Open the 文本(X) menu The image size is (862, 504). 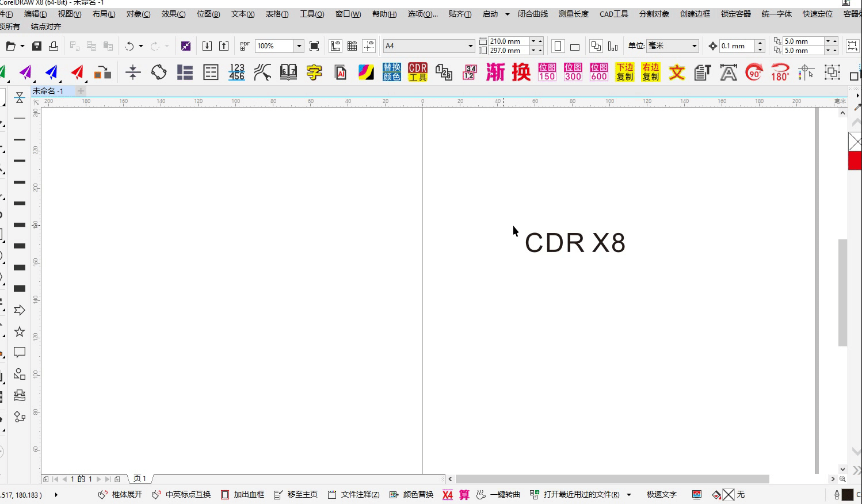(243, 14)
